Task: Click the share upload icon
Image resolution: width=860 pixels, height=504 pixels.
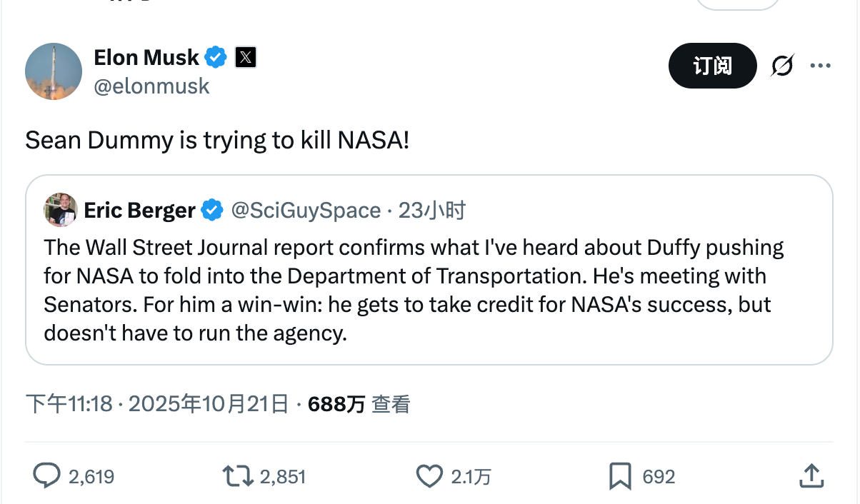Action: 811,475
